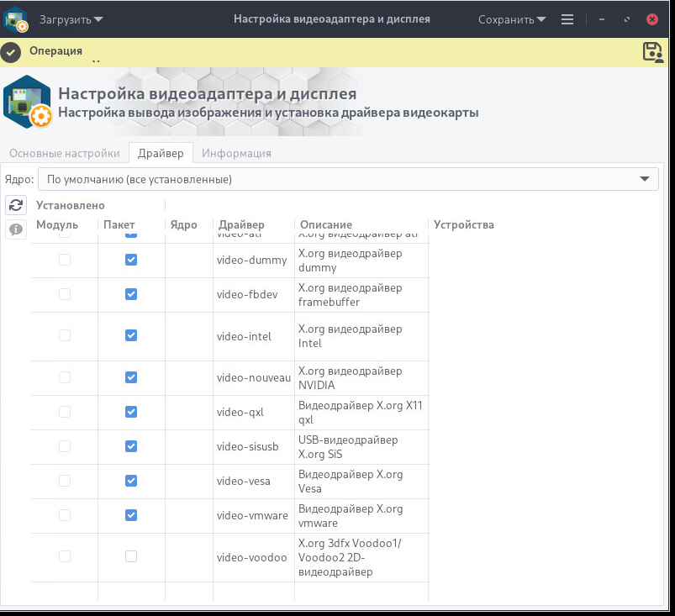Screen dimensions: 675x616
Task: Click the save configuration disk icon
Action: point(653,52)
